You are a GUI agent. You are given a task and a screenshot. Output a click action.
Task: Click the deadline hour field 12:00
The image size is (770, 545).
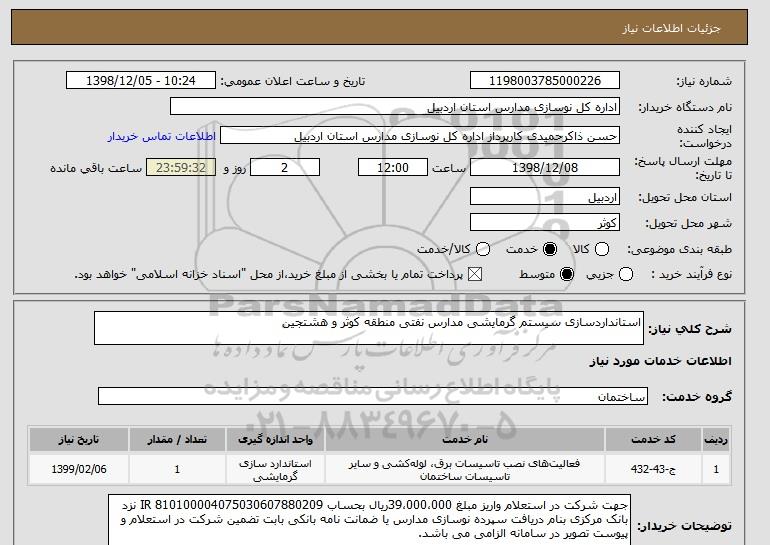pos(393,167)
